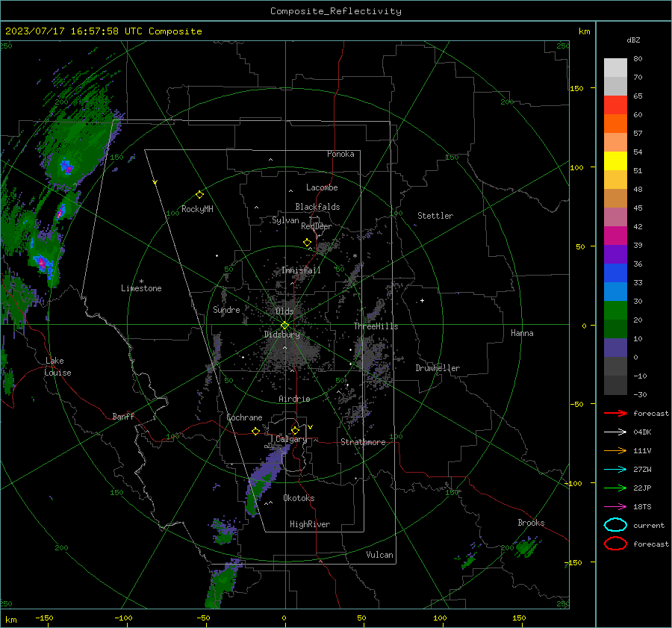Click the blue 33-36 dBZ swatch

(615, 273)
